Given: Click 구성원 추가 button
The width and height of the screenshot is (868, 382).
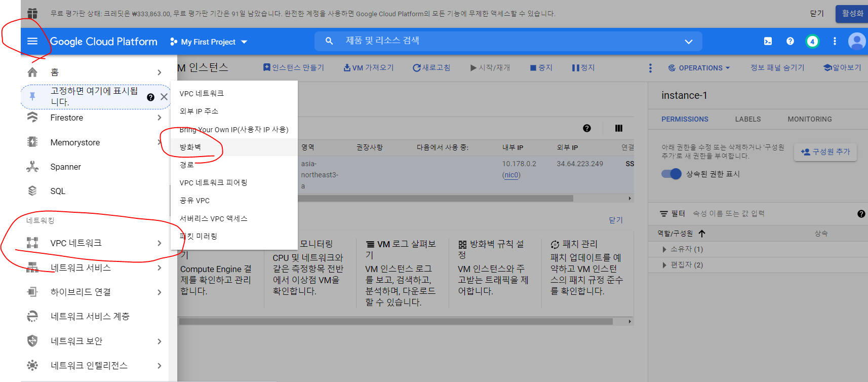Looking at the screenshot, I should (825, 151).
